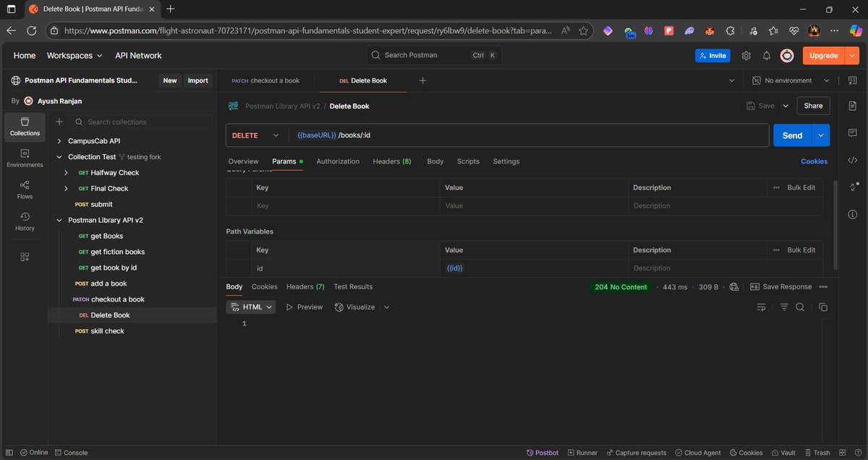Screen dimensions: 868x460
Task: Click Save Response
Action: pos(781,287)
